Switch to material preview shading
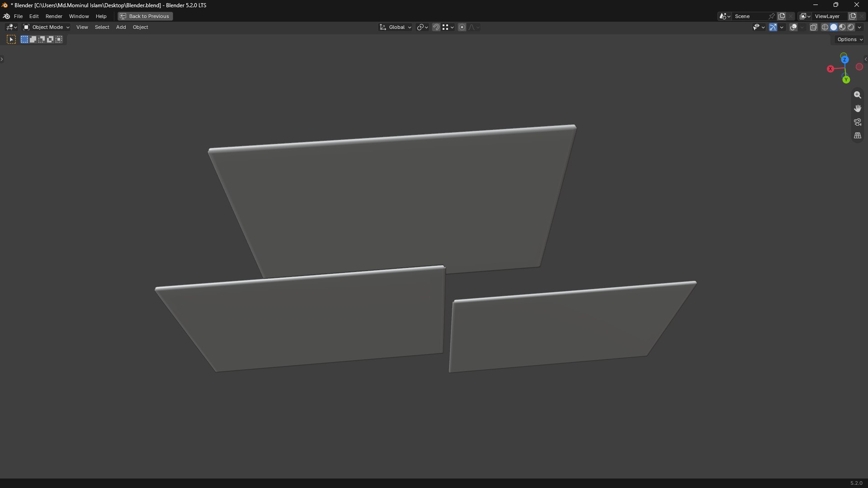Viewport: 868px width, 488px height. pos(842,27)
